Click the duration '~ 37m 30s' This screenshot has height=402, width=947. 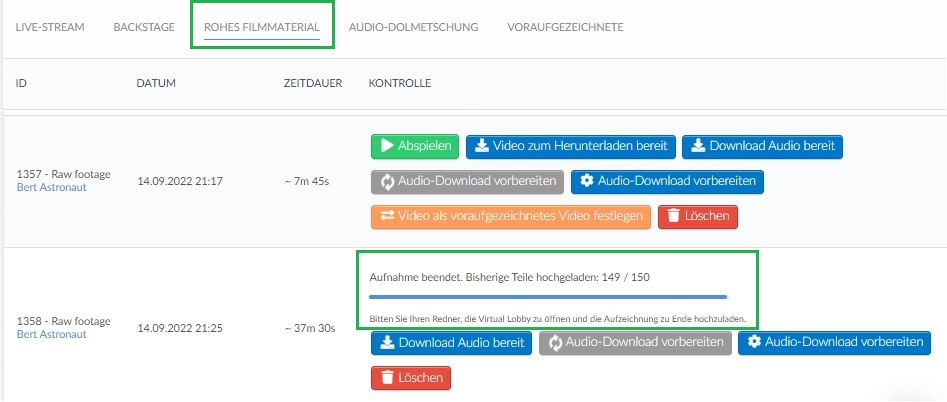(310, 329)
